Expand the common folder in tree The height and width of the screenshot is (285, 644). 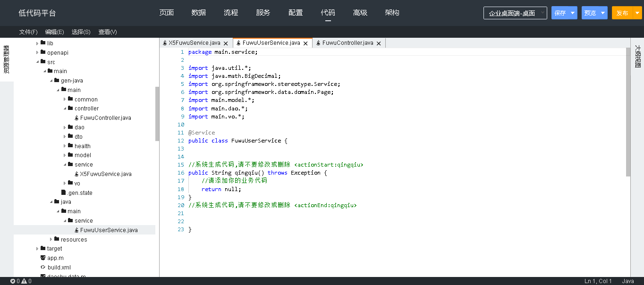coord(65,100)
